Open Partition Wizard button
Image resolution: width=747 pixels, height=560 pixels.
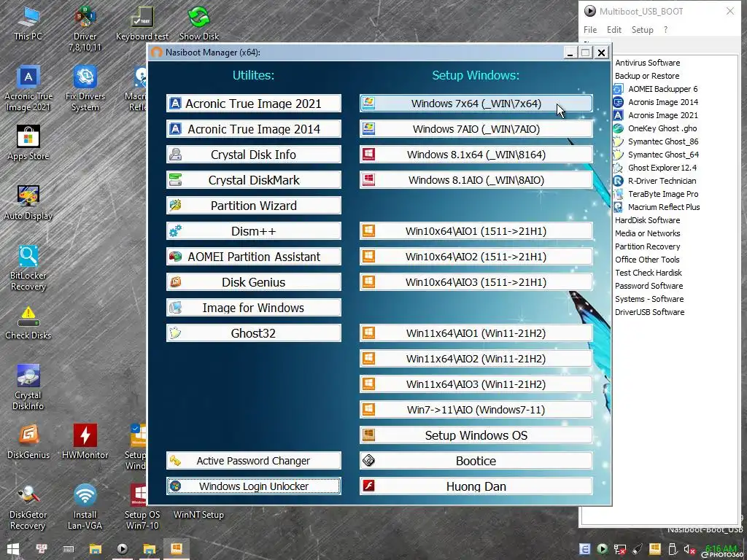pyautogui.click(x=253, y=205)
